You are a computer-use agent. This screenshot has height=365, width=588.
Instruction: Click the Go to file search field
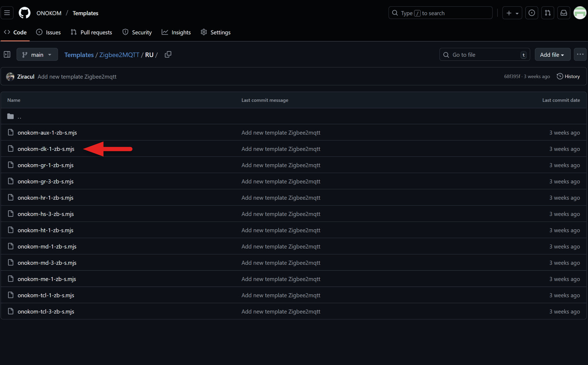point(484,55)
